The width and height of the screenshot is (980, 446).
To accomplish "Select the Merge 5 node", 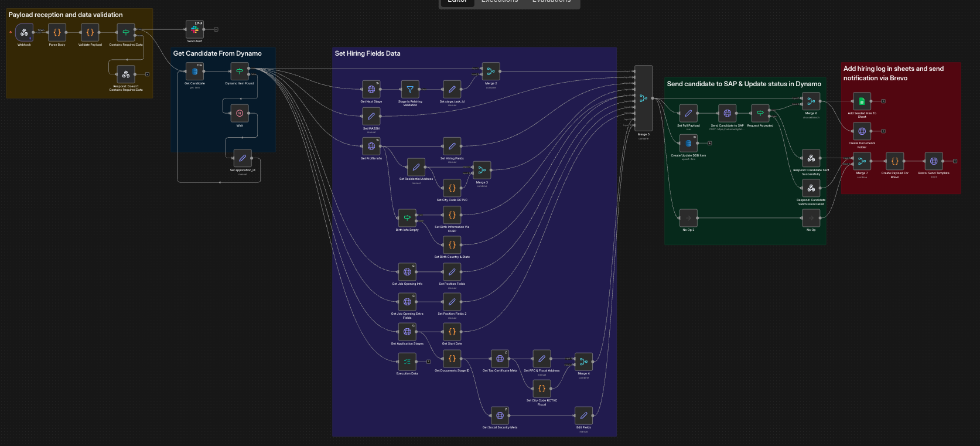I will pos(643,98).
